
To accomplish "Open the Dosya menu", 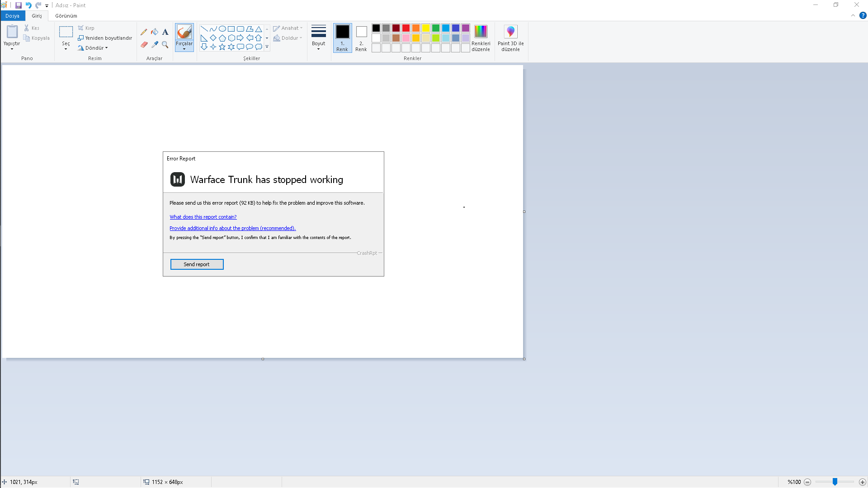I will 12,16.
